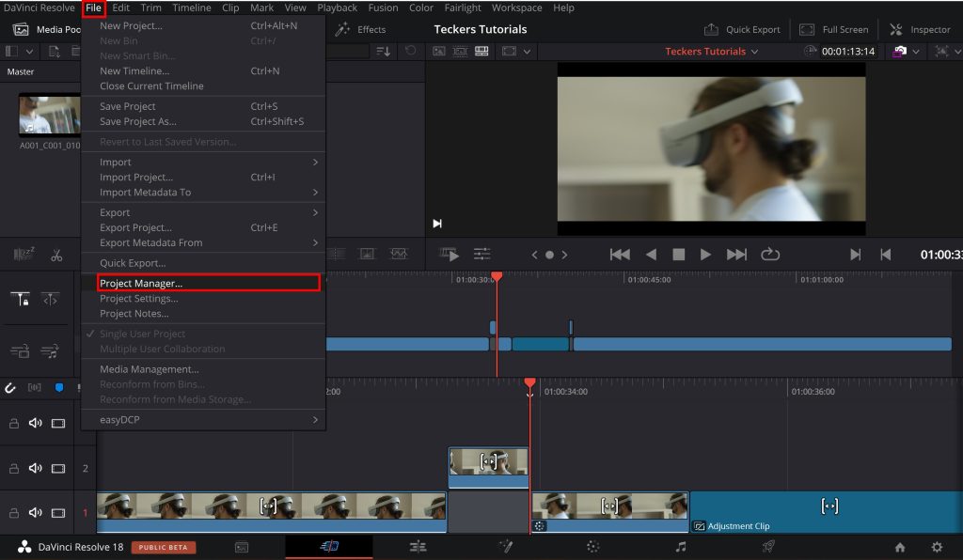Open the Fairlight audio page
The width and height of the screenshot is (963, 560).
[x=679, y=546]
